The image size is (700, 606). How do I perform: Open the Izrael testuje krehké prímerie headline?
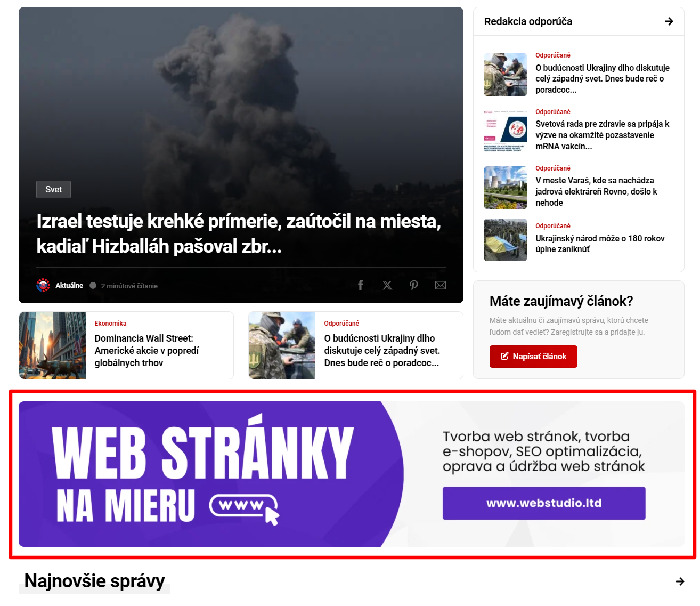click(x=239, y=233)
